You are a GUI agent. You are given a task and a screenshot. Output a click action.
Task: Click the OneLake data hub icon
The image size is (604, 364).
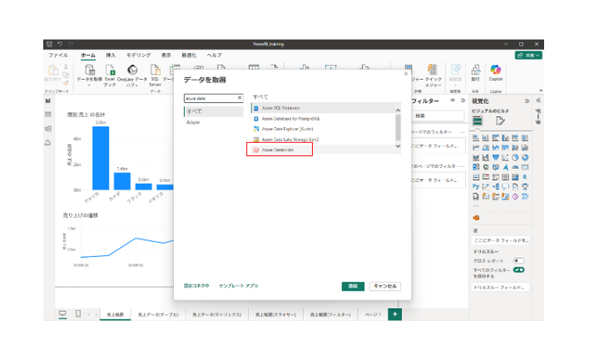pos(132,70)
